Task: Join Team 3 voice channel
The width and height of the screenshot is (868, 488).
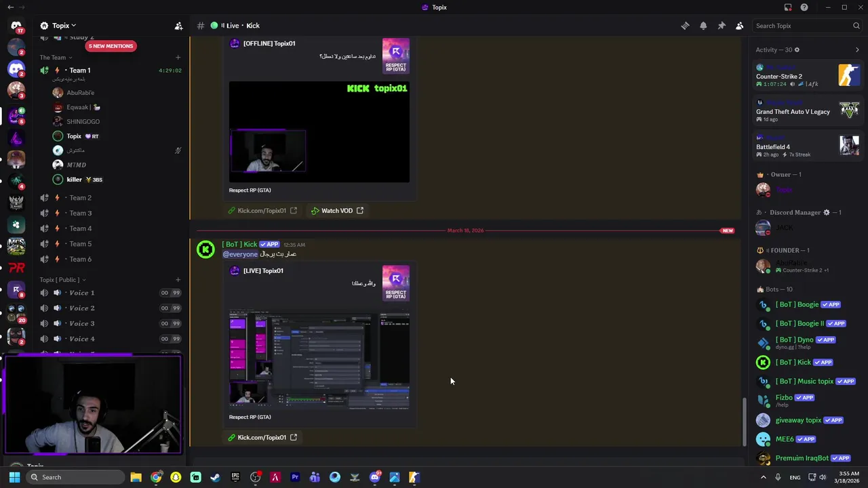Action: pyautogui.click(x=111, y=213)
